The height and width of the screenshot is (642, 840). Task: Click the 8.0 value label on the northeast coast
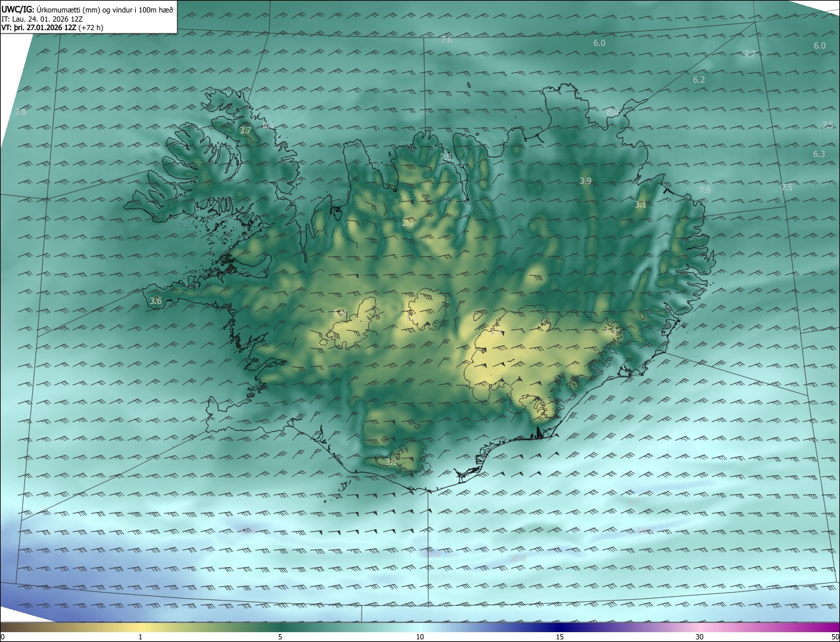612,112
